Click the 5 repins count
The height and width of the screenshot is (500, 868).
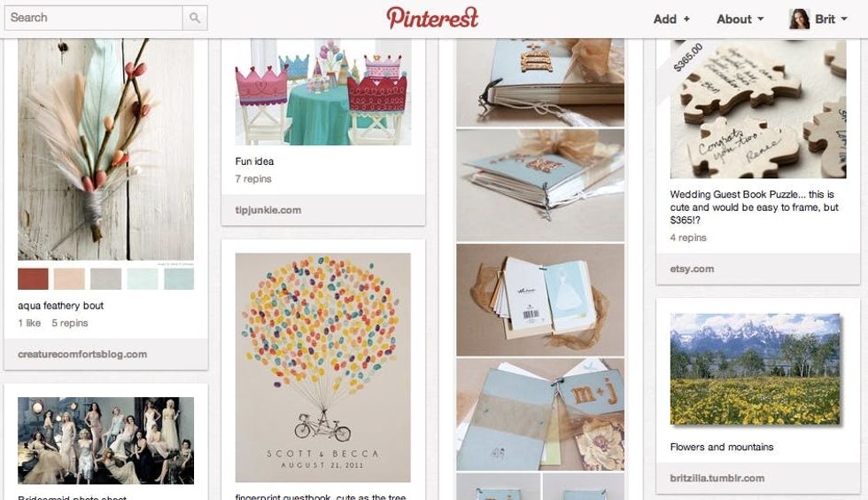(70, 323)
